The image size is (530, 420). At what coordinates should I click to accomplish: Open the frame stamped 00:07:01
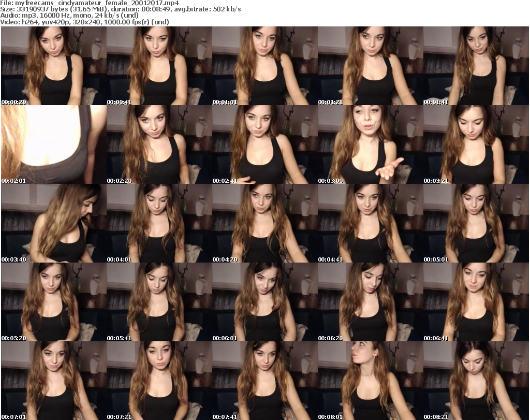click(54, 381)
